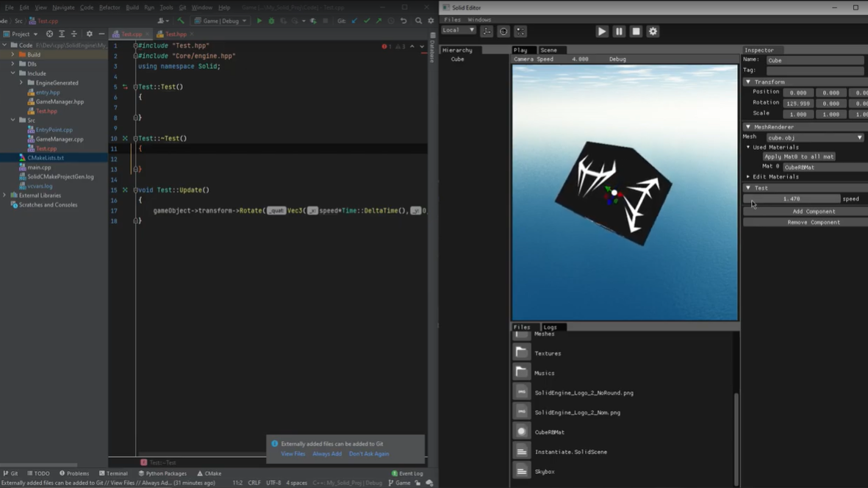
Task: Open the Game | Debug run configuration dropdown
Action: 220,21
